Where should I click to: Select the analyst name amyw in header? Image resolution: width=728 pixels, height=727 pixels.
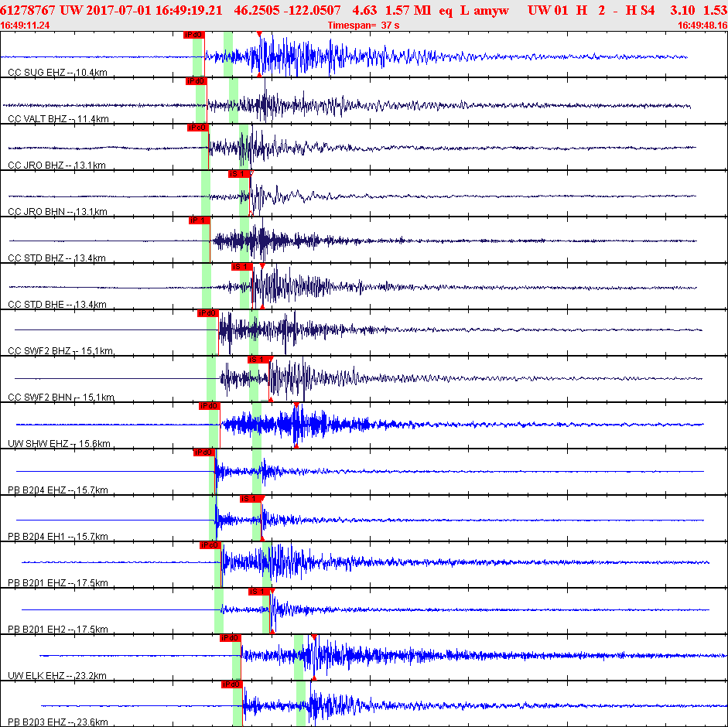coord(491,10)
